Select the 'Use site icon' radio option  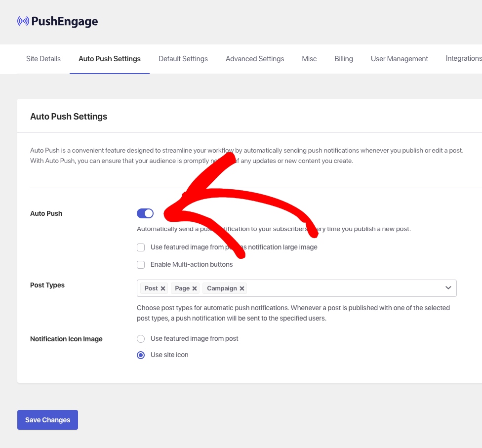[141, 355]
